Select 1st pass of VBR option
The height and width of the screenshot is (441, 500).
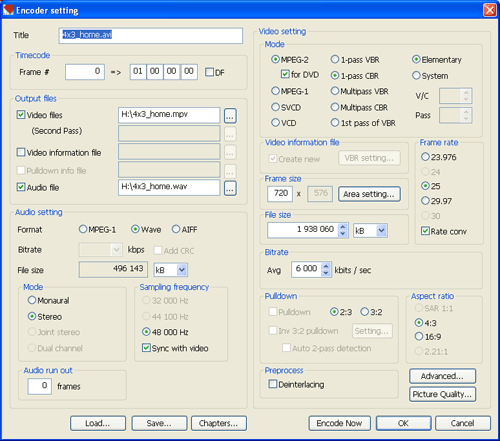[335, 123]
